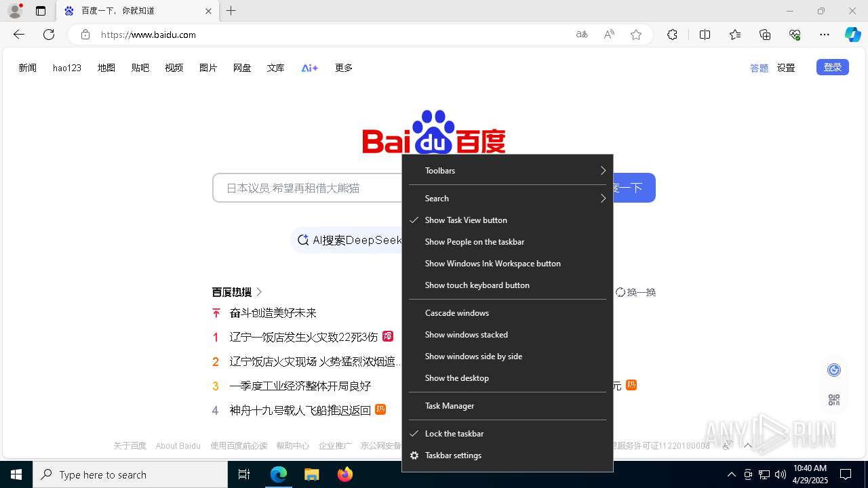This screenshot has width=868, height=488.
Task: Open the network icon in the tray
Action: [764, 474]
